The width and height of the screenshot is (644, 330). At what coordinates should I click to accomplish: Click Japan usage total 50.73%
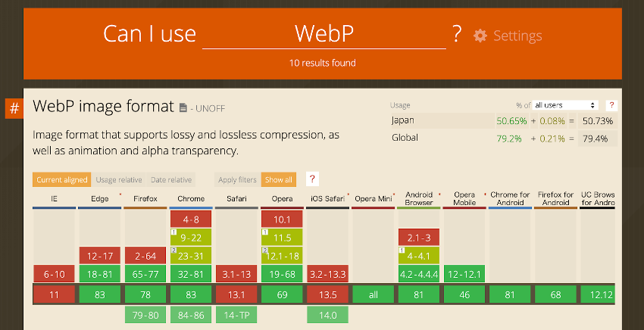point(598,121)
